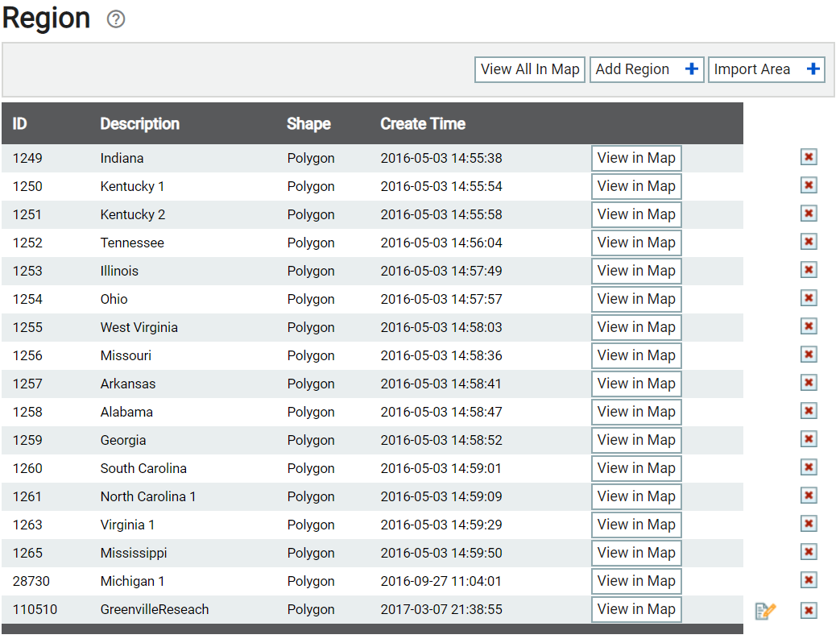Delete the Georgia region

point(809,439)
